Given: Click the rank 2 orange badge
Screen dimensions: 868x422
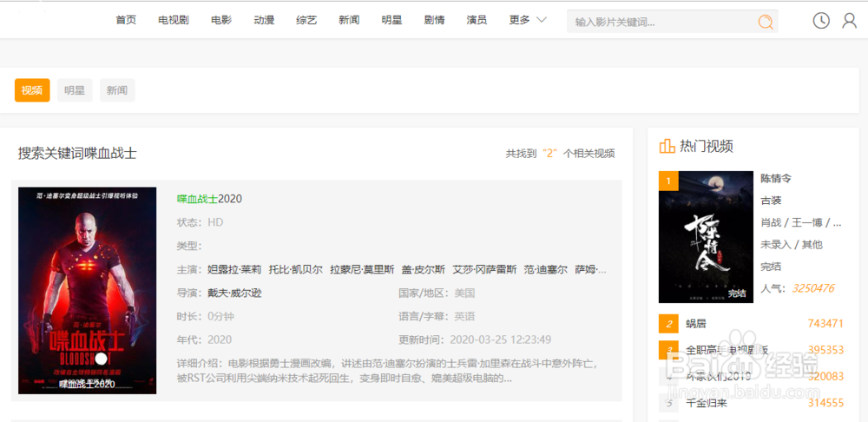Looking at the screenshot, I should [668, 324].
